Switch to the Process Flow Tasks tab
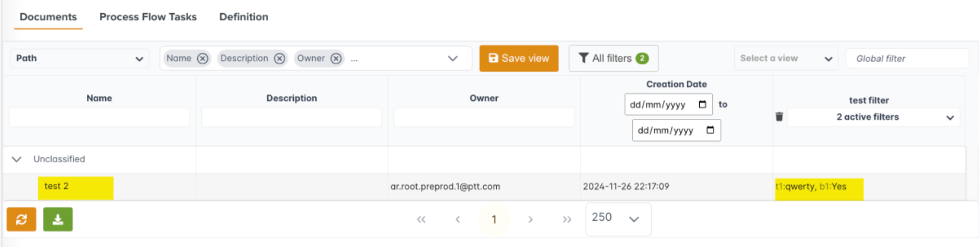The width and height of the screenshot is (980, 247). coord(148,17)
